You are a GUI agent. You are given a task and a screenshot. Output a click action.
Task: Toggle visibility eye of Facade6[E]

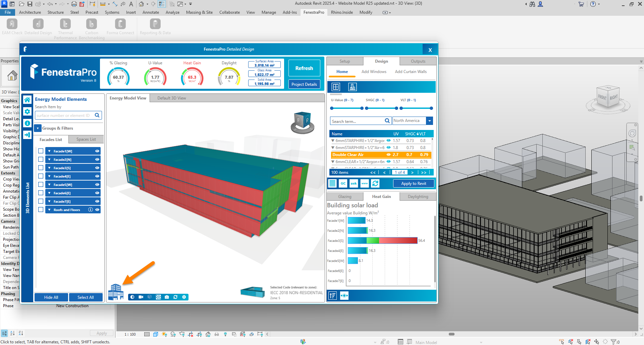[97, 193]
